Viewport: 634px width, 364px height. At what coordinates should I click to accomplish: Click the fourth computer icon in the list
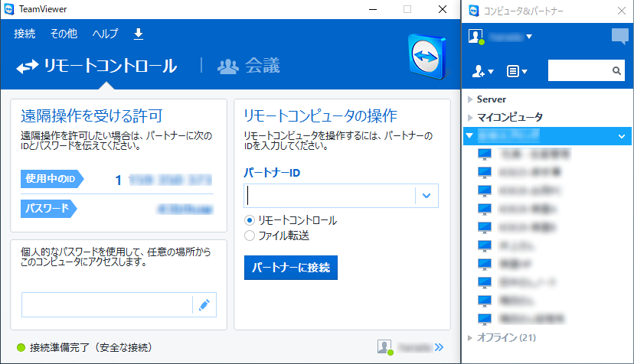(485, 210)
